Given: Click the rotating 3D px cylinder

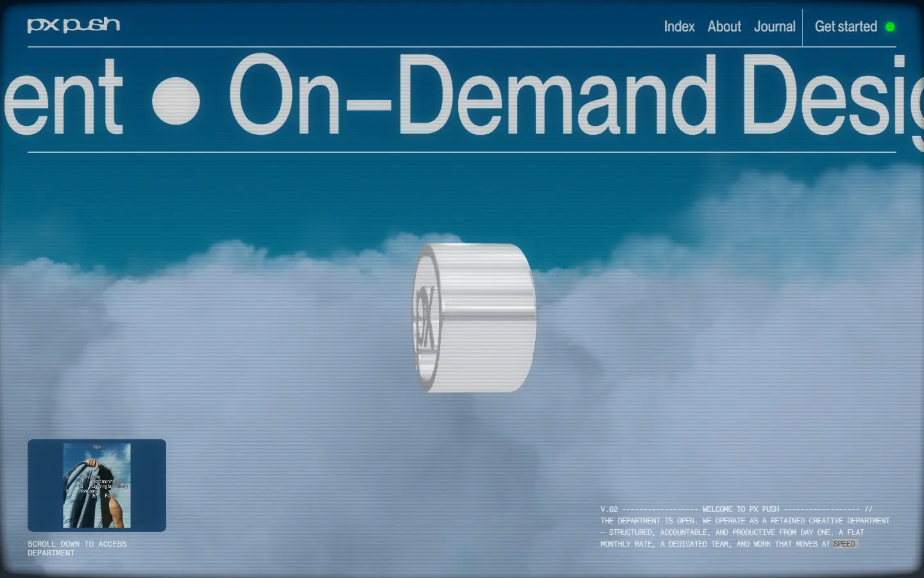Looking at the screenshot, I should [474, 317].
